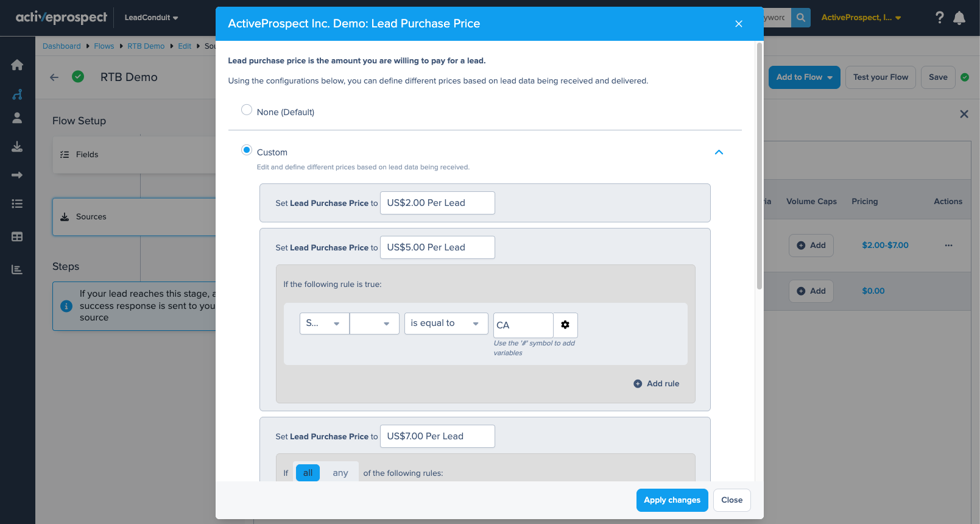Open the three-dots Actions menu
980x524 pixels.
pos(948,246)
